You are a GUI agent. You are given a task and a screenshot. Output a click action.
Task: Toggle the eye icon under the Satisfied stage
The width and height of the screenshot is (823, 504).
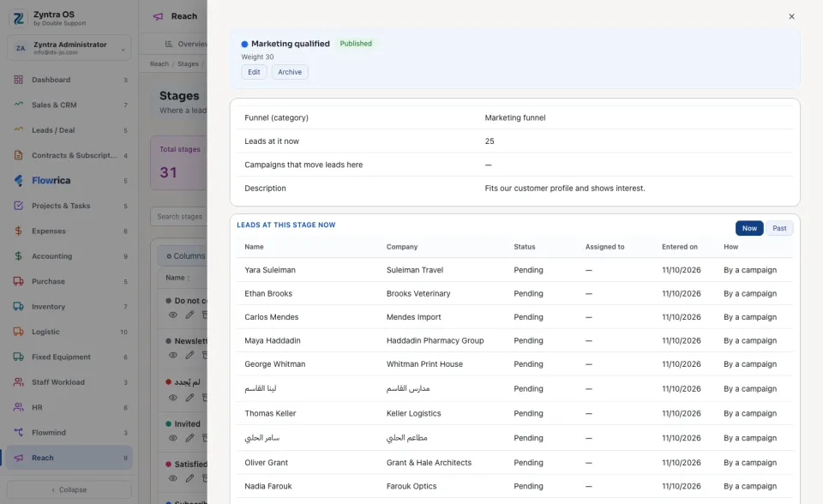pos(172,478)
